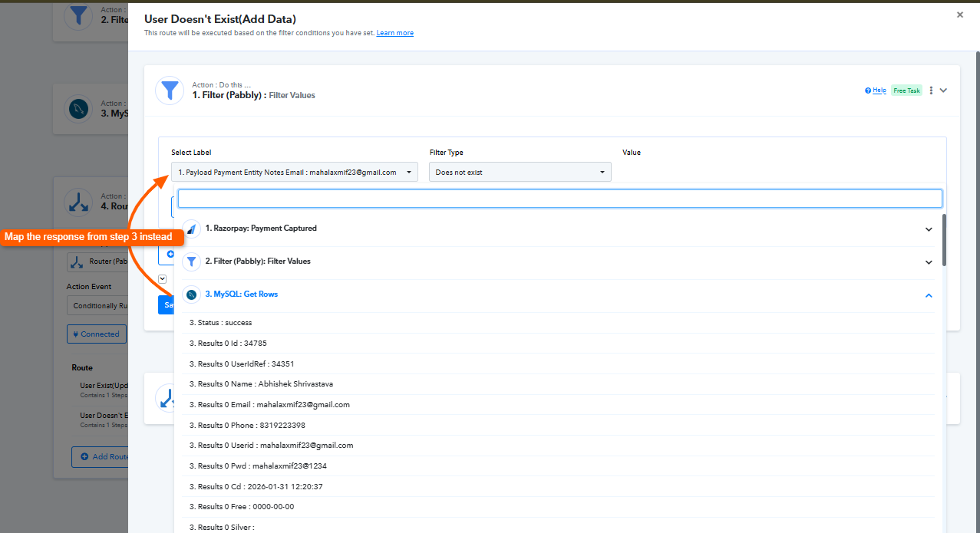Click the search field above the step list
The width and height of the screenshot is (980, 533).
pyautogui.click(x=559, y=199)
